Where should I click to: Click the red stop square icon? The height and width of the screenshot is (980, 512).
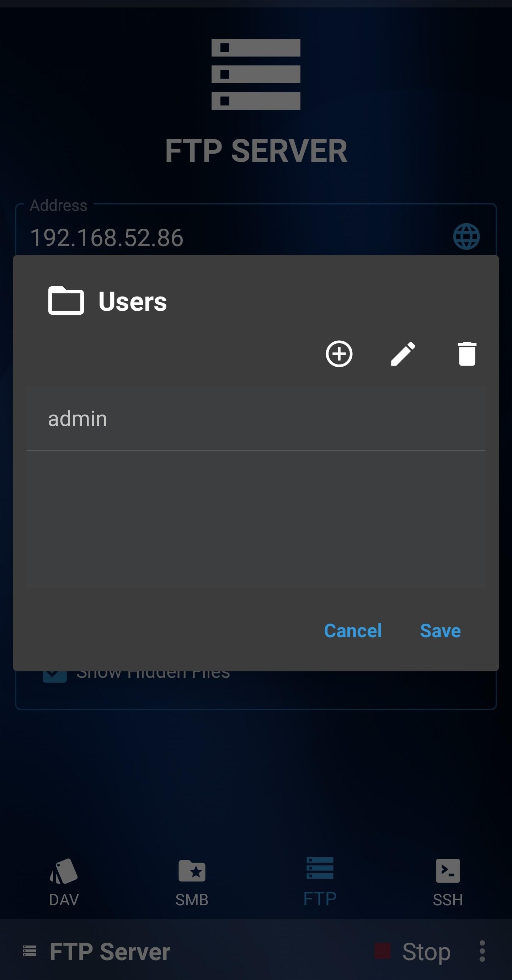pos(382,951)
